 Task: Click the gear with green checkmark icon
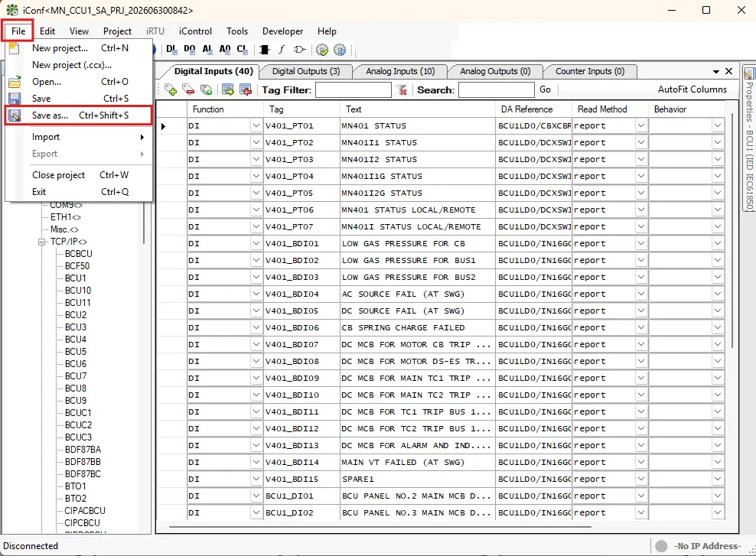coord(322,50)
